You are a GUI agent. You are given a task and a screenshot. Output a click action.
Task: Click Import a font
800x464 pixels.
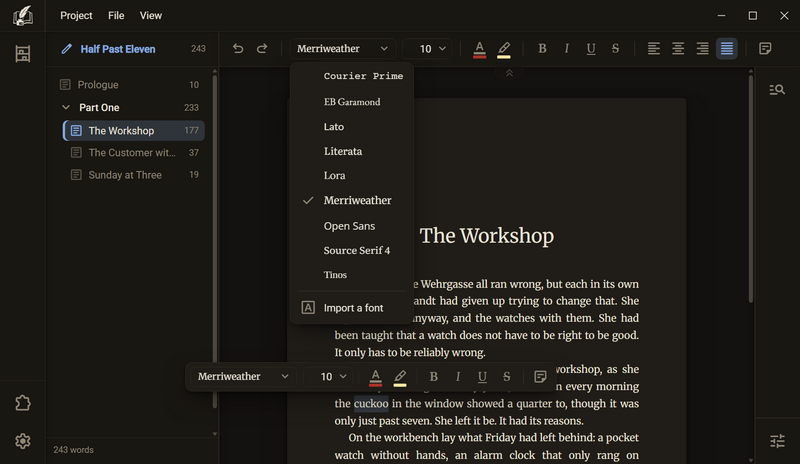coord(352,308)
